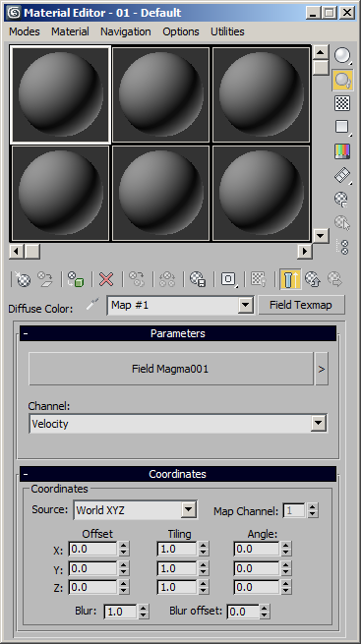Toggle Show Shaded Material in Viewport
Viewport: 361px width, 644px height.
[x=259, y=279]
